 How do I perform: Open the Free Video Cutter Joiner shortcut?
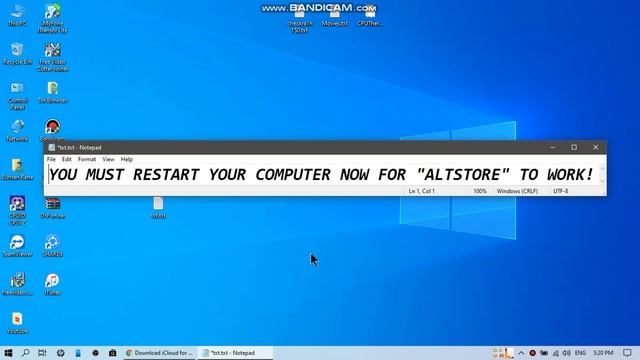click(53, 57)
